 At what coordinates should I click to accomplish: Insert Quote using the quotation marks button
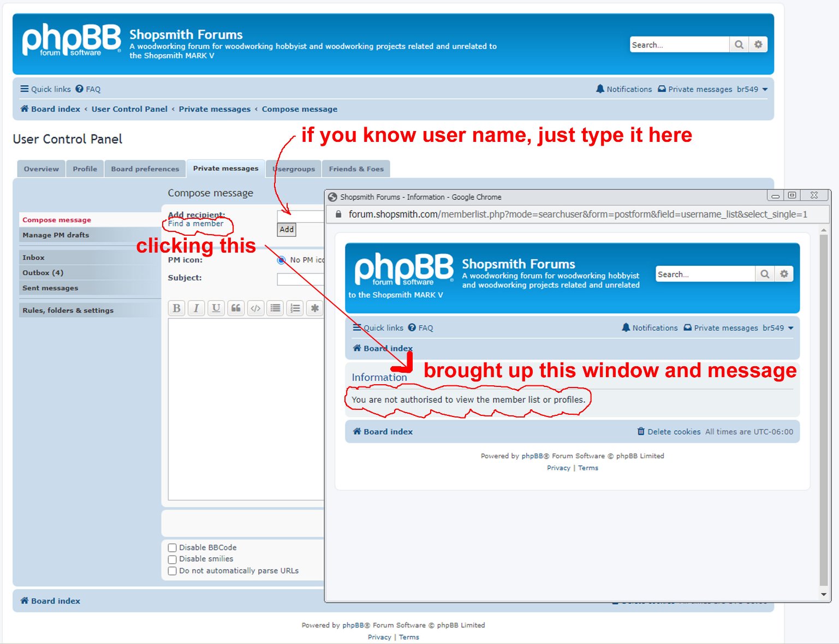coord(236,308)
